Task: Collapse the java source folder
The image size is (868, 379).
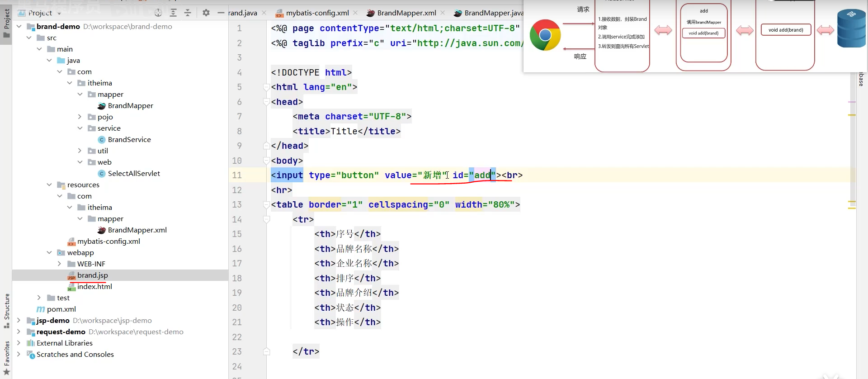Action: [49, 60]
